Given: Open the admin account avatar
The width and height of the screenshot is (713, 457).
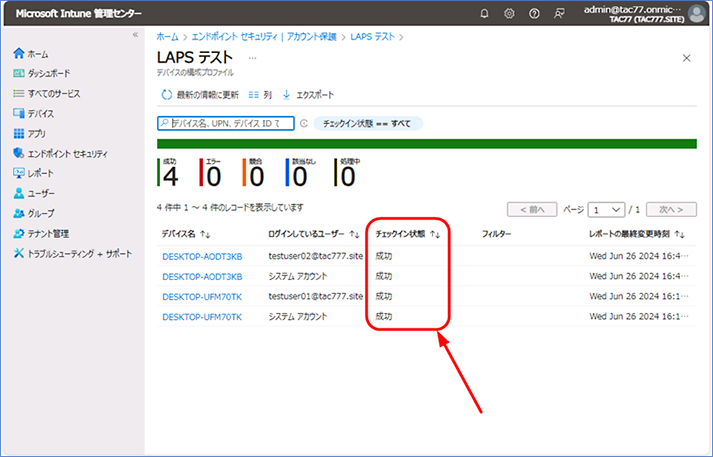Looking at the screenshot, I should [697, 14].
